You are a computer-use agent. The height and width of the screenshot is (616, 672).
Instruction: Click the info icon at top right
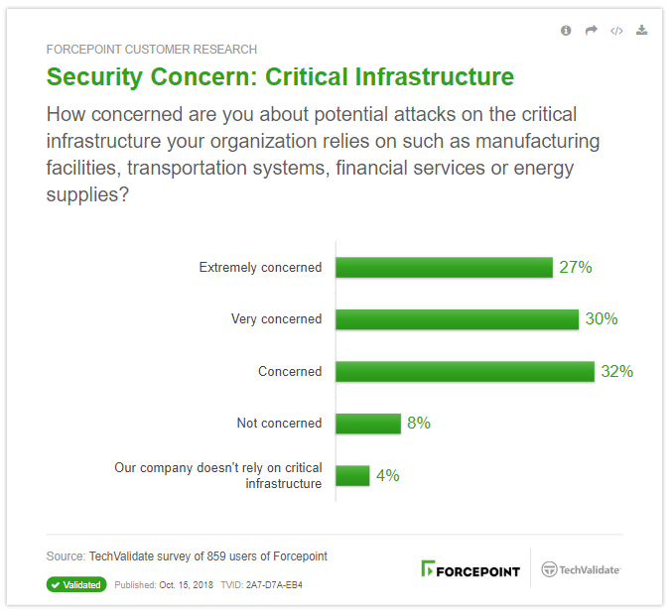point(566,31)
